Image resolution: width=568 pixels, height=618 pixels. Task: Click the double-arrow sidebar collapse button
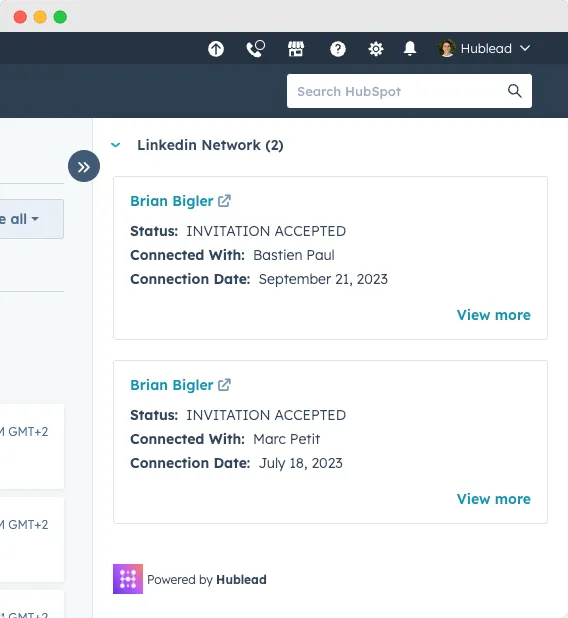click(x=84, y=166)
